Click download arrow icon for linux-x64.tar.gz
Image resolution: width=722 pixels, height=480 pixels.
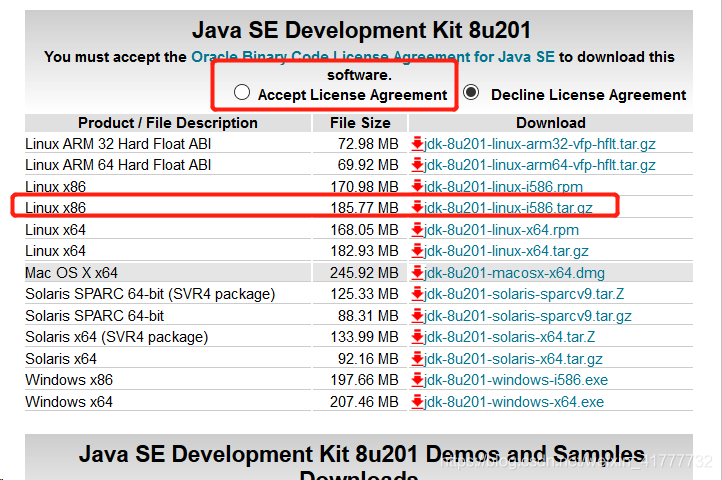click(417, 251)
